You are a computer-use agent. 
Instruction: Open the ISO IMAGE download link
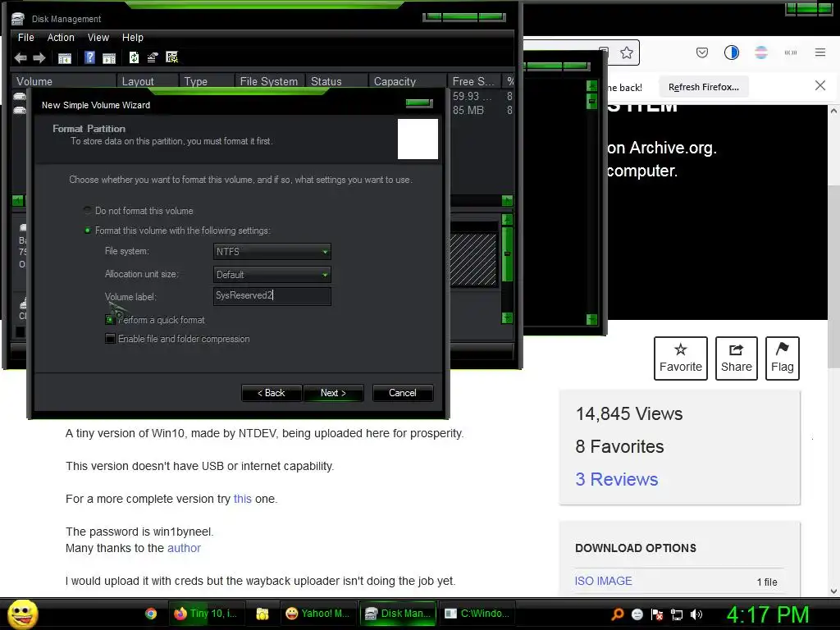603,581
